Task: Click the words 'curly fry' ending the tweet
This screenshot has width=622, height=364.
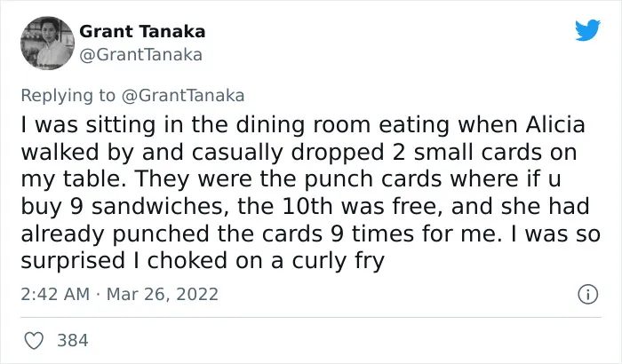Action: pos(338,260)
